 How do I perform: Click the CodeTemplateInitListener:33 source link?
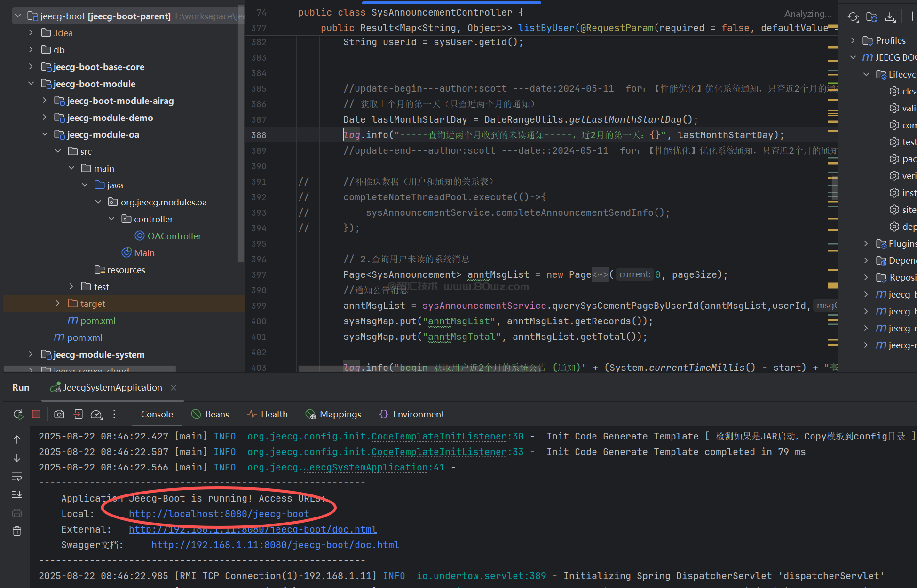tap(447, 452)
